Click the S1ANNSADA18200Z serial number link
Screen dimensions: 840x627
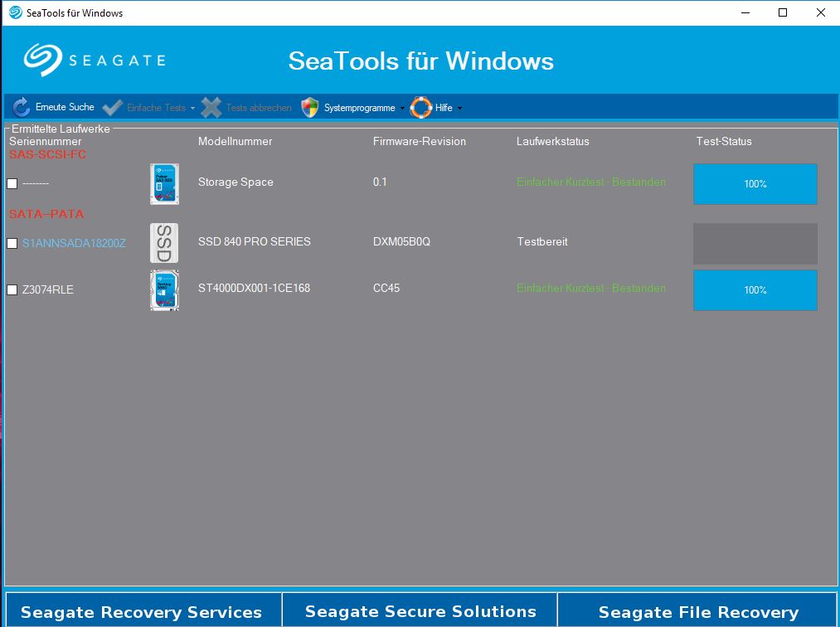tap(74, 243)
